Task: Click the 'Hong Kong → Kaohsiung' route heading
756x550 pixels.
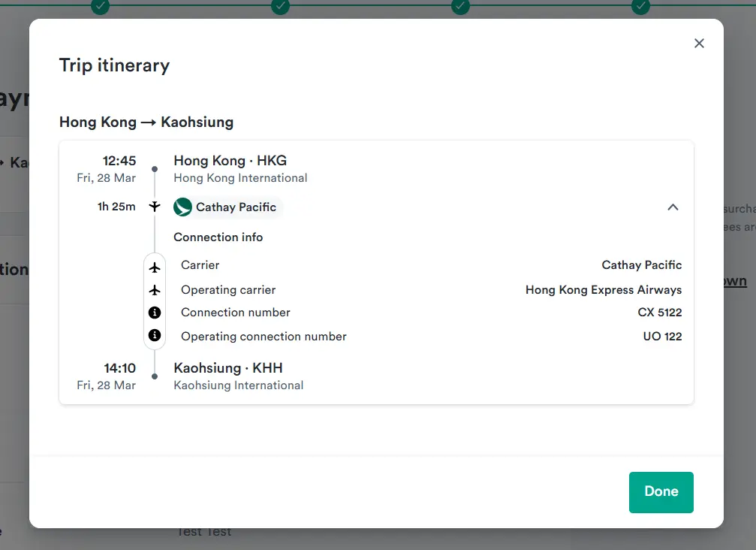Action: pyautogui.click(x=146, y=122)
